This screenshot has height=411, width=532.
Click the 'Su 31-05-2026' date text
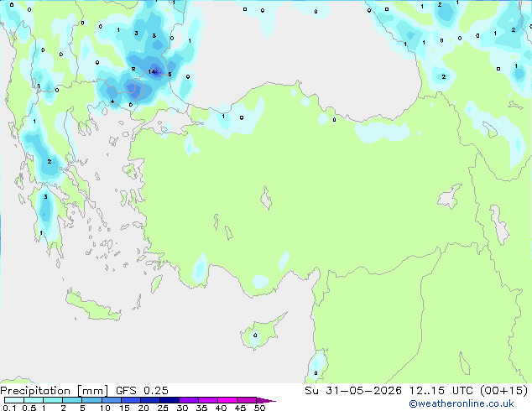(353, 391)
